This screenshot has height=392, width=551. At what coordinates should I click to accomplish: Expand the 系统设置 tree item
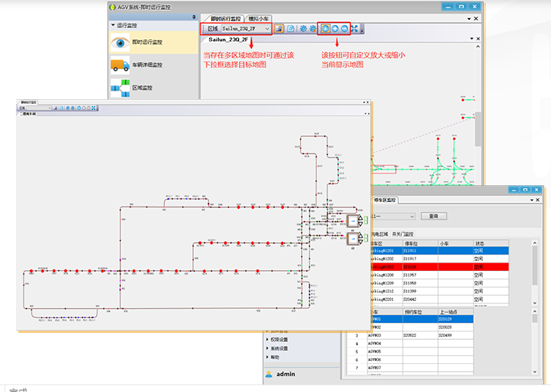tap(279, 348)
